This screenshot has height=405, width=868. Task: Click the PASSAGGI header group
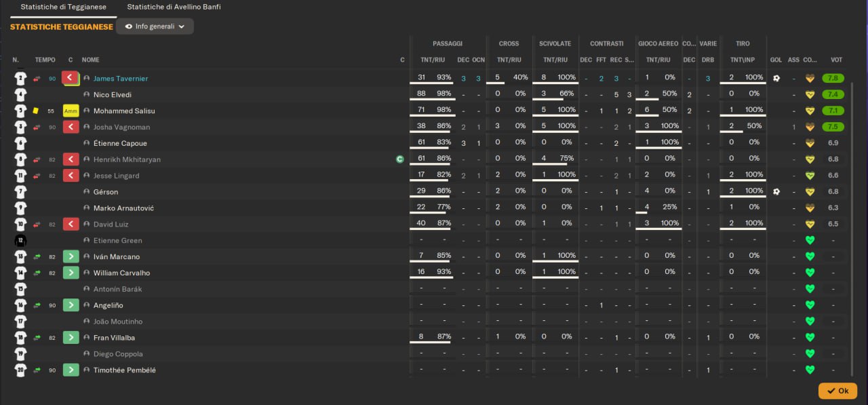point(448,43)
